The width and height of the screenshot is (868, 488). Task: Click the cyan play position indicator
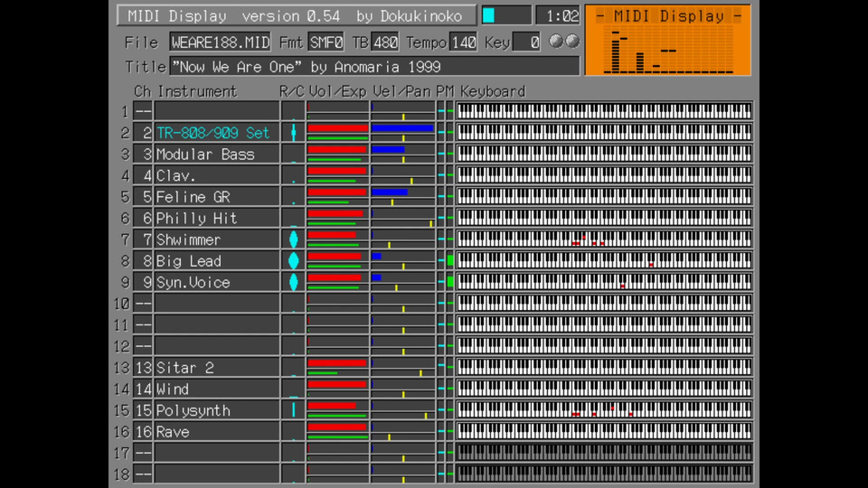(488, 15)
